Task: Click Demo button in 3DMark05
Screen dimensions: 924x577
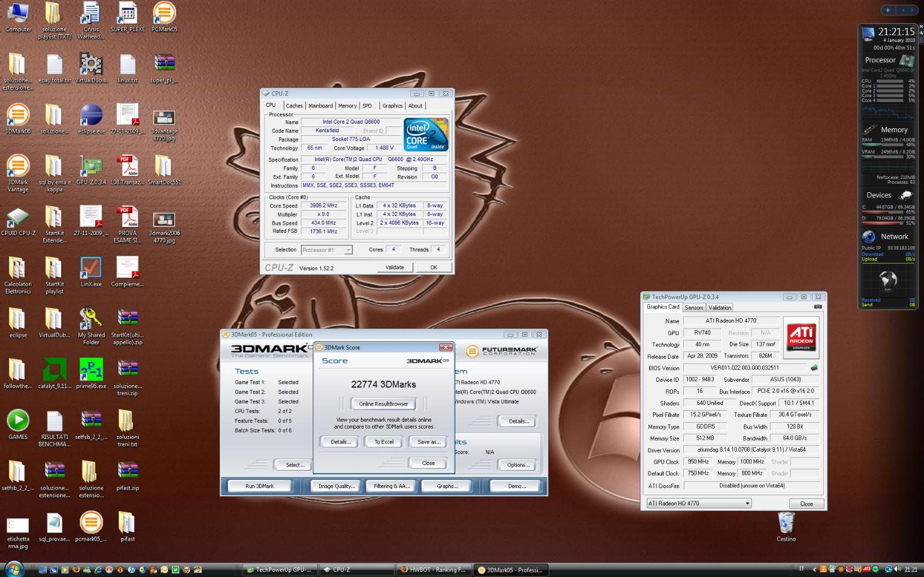Action: click(x=517, y=486)
